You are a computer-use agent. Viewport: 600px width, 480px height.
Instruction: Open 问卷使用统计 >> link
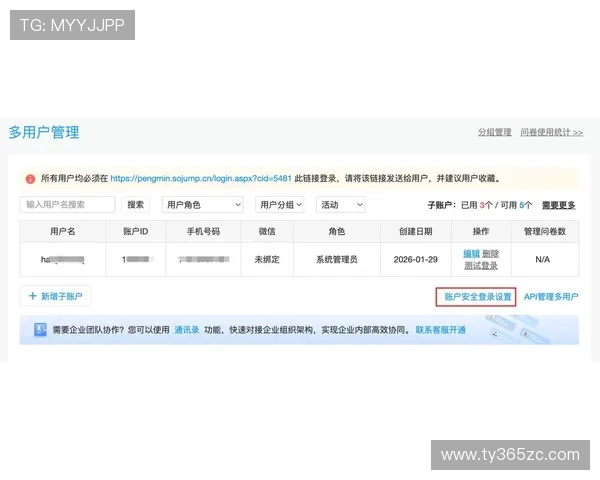click(x=551, y=132)
